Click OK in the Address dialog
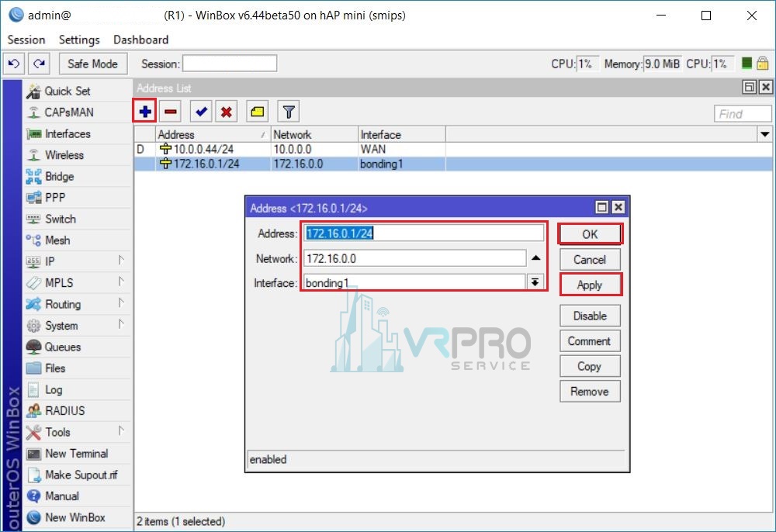776x532 pixels. pos(590,234)
